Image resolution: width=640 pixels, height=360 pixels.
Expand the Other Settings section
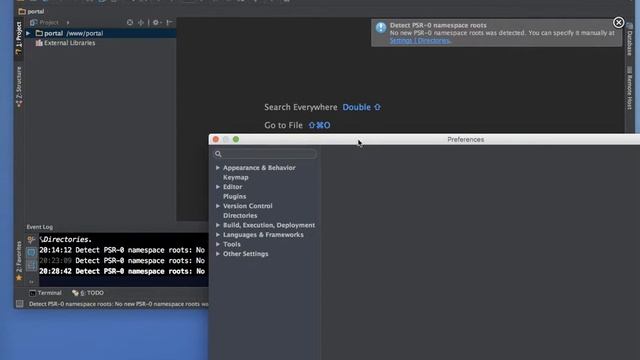pyautogui.click(x=218, y=254)
